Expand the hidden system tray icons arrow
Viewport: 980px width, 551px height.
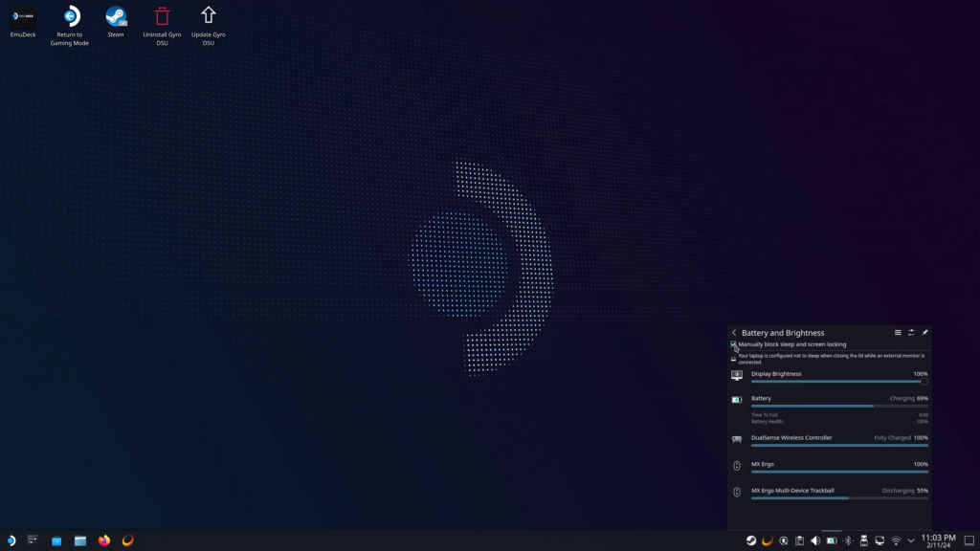(912, 540)
